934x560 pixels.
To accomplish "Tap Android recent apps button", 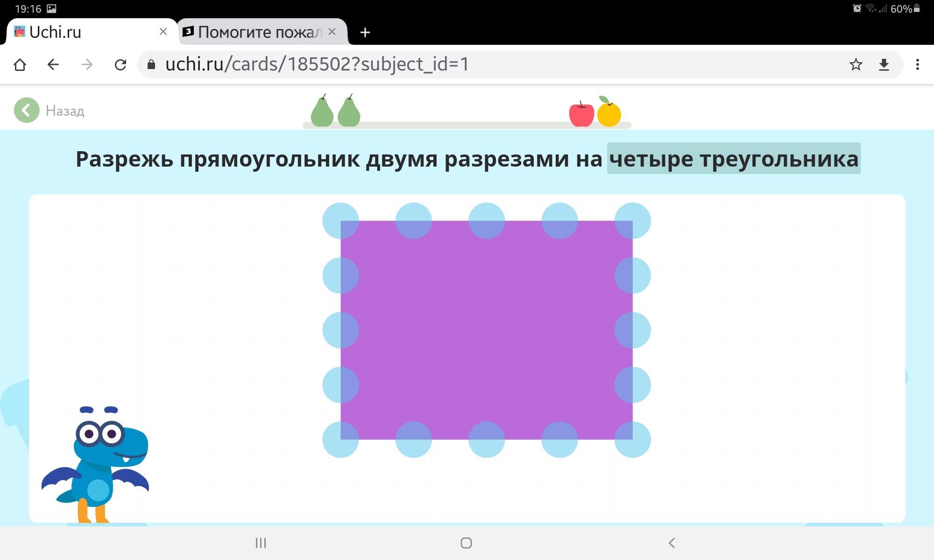I will click(x=261, y=543).
